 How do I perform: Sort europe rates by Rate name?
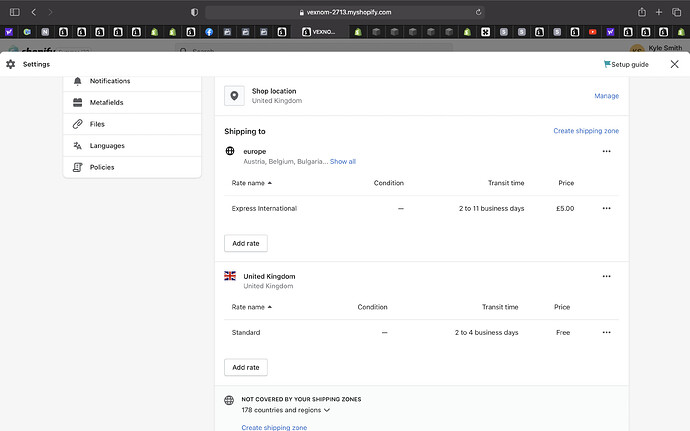[x=251, y=183]
